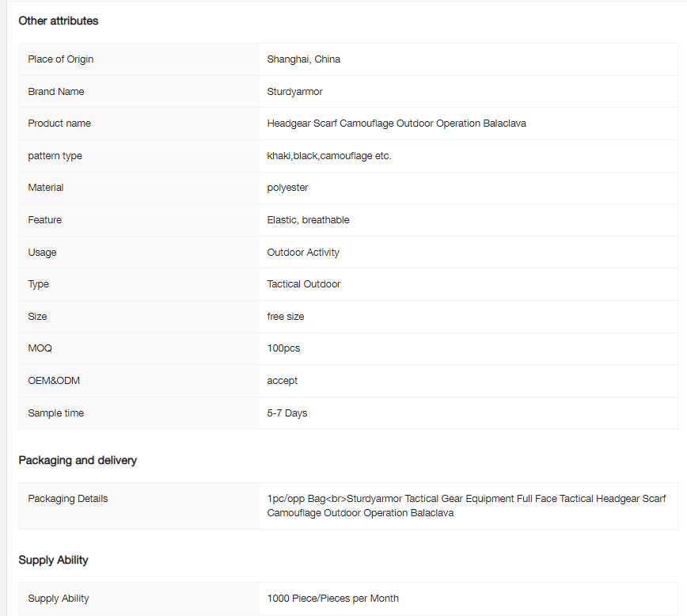
Task: Click the Supply Ability section heading
Action: point(54,560)
